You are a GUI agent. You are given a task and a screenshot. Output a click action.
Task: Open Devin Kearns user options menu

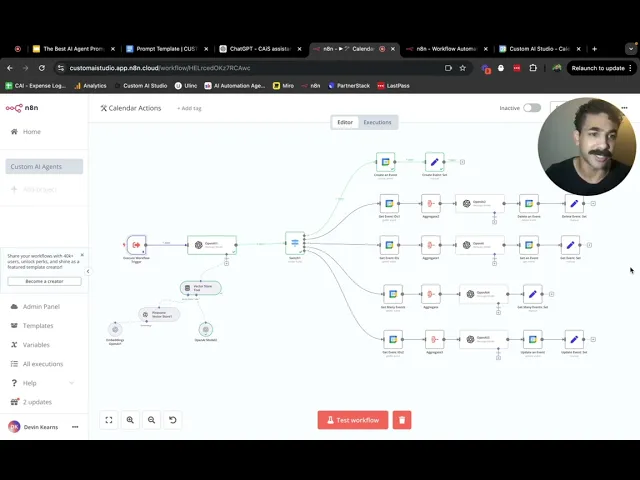point(75,427)
